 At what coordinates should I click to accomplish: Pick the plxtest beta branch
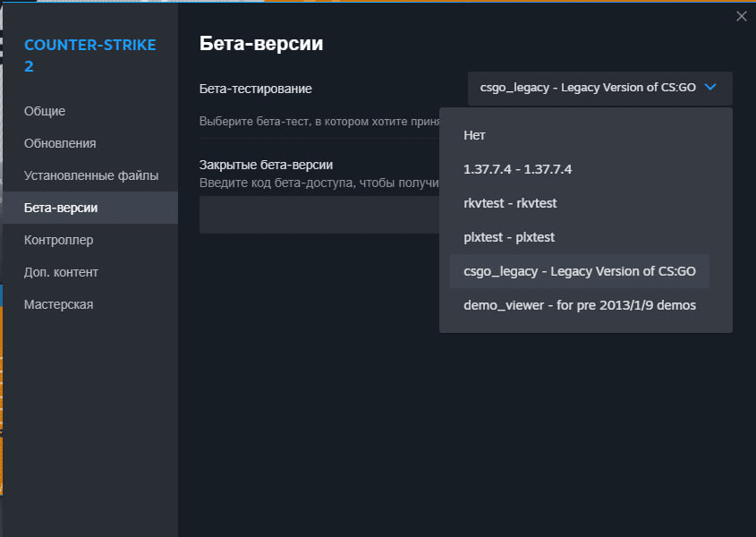pyautogui.click(x=509, y=237)
